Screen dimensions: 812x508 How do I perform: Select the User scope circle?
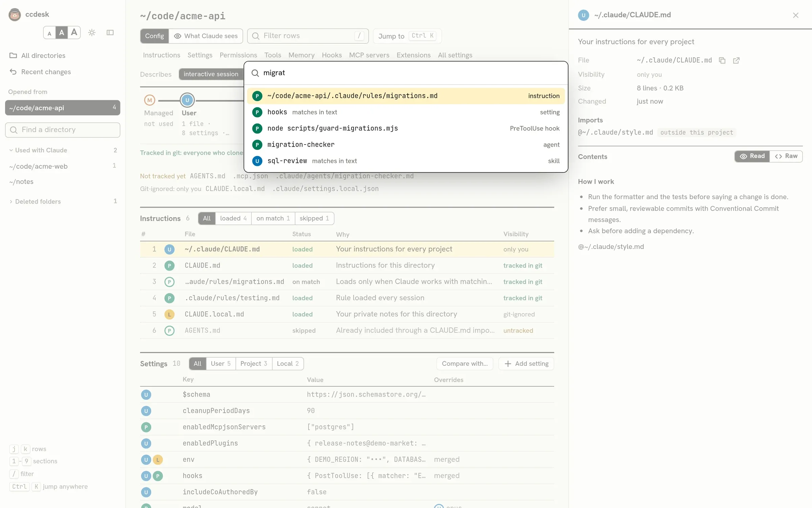point(187,100)
